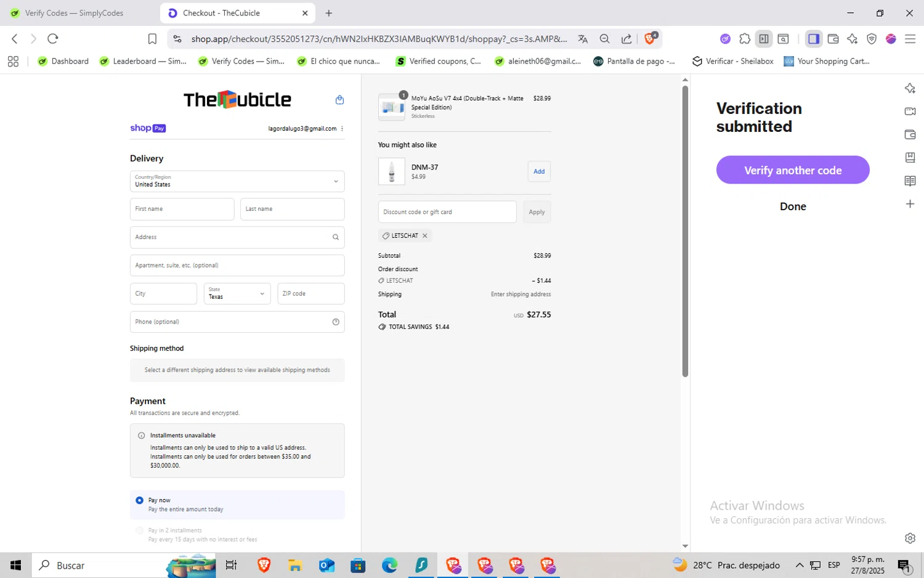
Task: Open site settings icon in address bar
Action: click(x=177, y=39)
